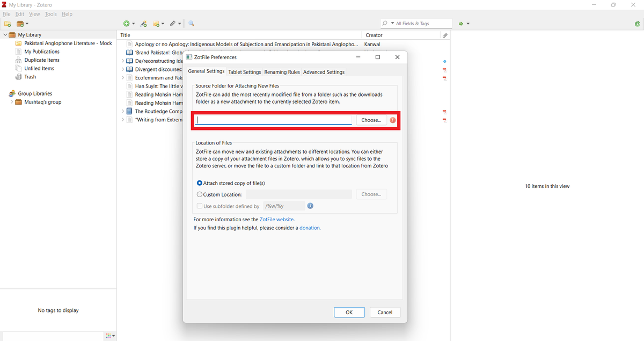Select Pakistani Anglophone Literature - Mock collection
This screenshot has height=341, width=644.
[x=68, y=43]
